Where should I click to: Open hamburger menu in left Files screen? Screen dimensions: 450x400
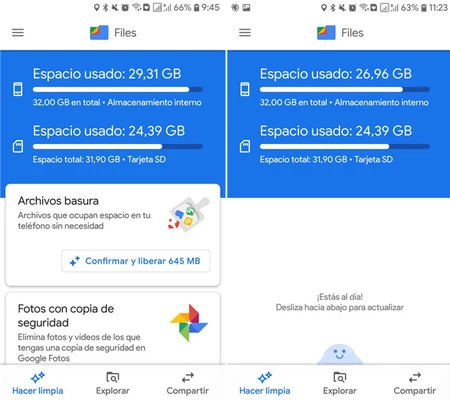(x=18, y=33)
